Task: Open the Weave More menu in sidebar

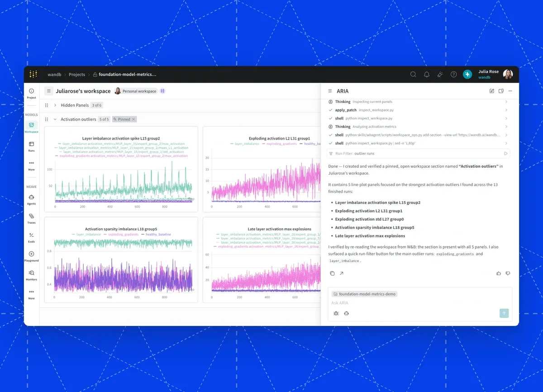Action: click(31, 294)
